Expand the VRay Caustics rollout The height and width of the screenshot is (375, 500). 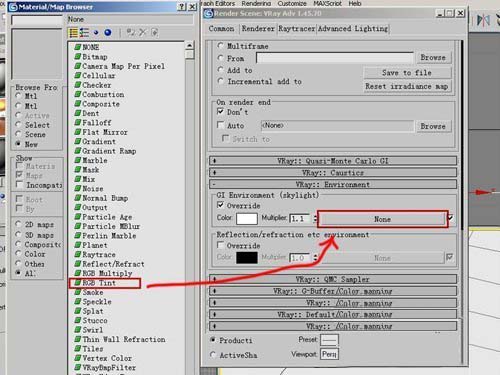point(333,173)
